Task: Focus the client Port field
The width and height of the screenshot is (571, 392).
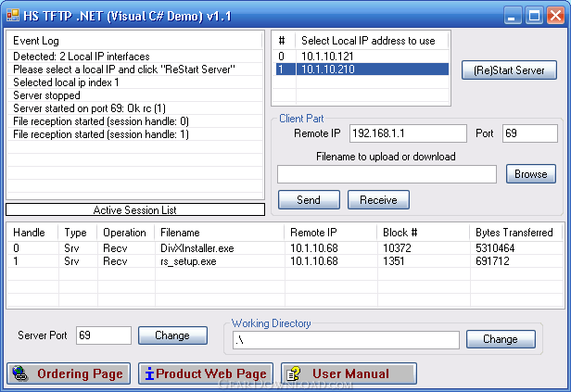Action: 530,133
